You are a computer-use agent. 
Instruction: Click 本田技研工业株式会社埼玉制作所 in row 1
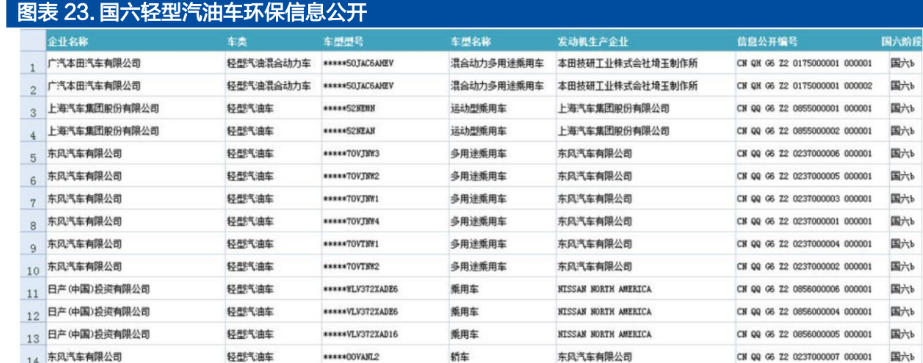click(x=627, y=64)
